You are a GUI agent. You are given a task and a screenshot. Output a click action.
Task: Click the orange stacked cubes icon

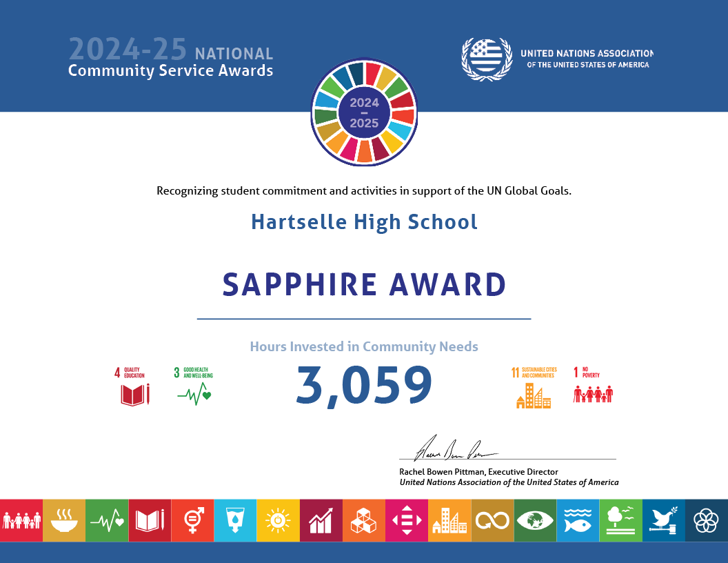[x=364, y=520]
